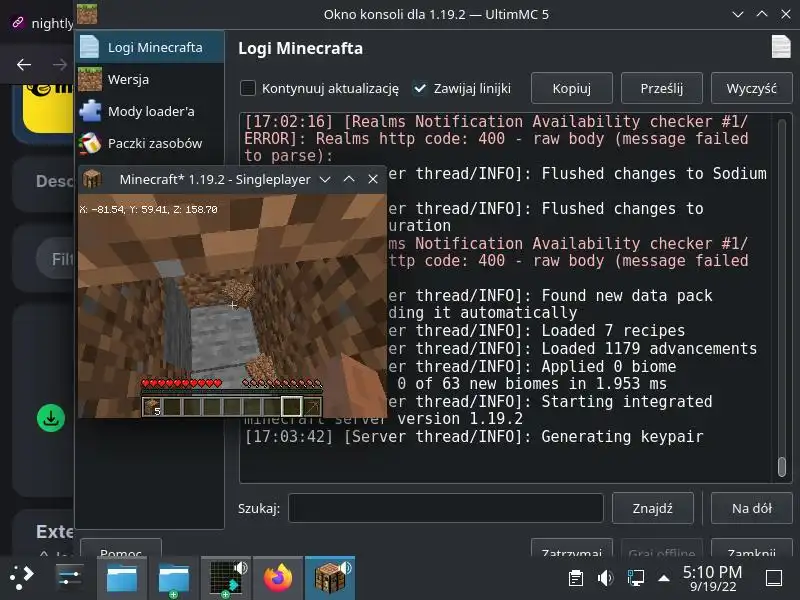Click the resource packs paint bucket icon
Screen dimensions: 800x600
[x=90, y=143]
